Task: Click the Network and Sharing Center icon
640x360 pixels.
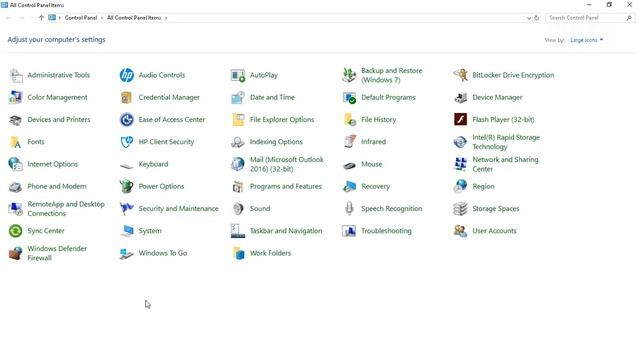Action: (460, 164)
